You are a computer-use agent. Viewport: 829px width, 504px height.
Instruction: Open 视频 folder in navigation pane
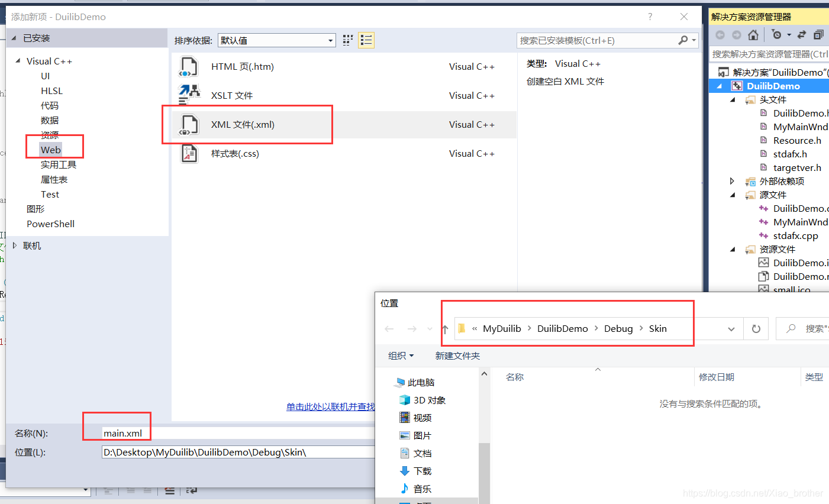pyautogui.click(x=415, y=418)
